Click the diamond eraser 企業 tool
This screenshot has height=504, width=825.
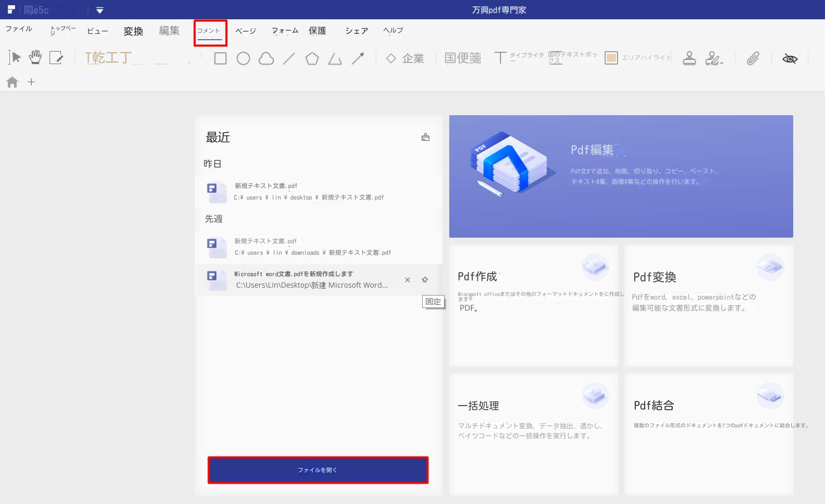coord(405,58)
